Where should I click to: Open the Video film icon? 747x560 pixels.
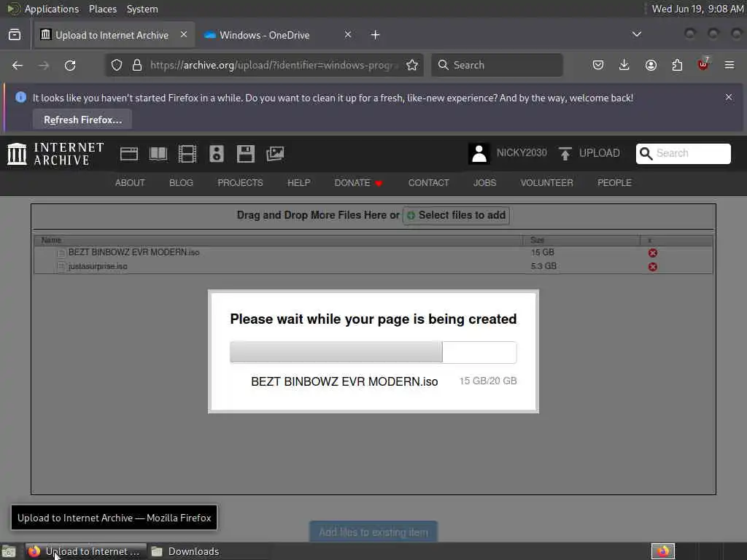tap(187, 154)
